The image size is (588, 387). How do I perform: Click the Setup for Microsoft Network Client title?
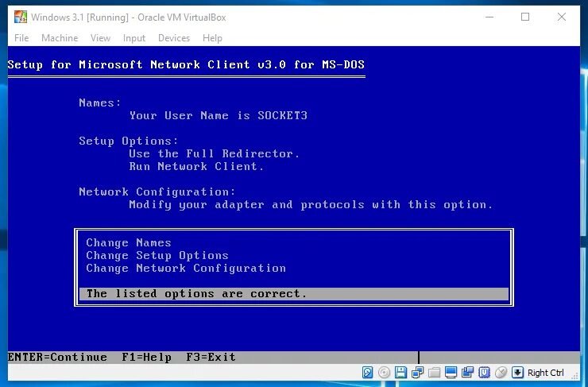coord(186,64)
